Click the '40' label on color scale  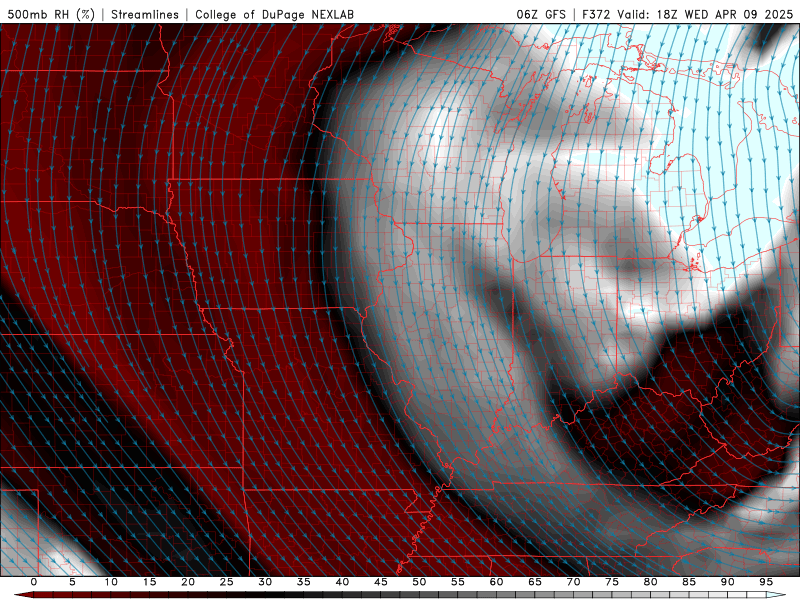pos(342,582)
